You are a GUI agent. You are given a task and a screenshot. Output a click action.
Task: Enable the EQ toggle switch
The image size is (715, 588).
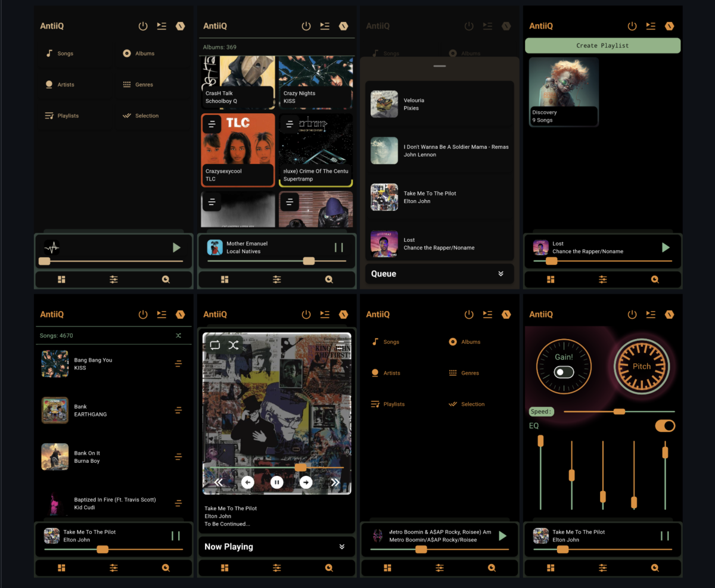pos(665,425)
